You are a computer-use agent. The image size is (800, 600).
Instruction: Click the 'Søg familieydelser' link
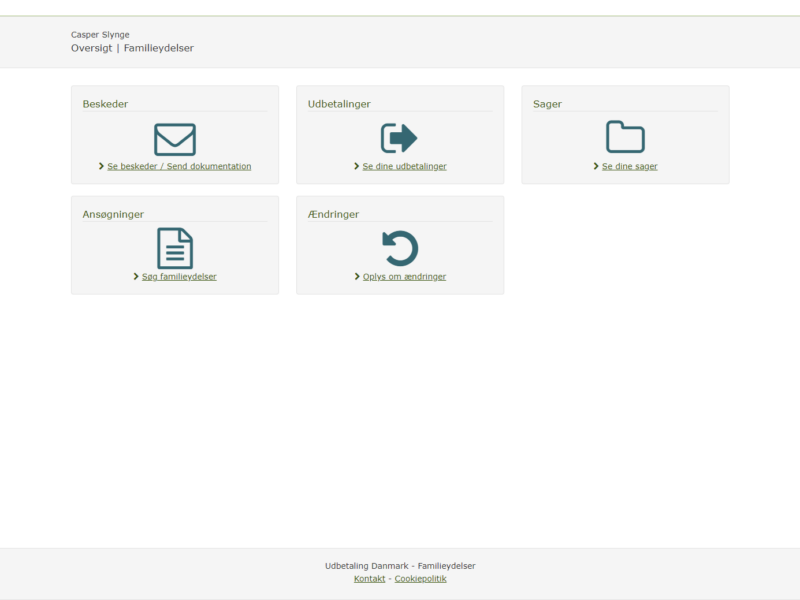click(180, 277)
